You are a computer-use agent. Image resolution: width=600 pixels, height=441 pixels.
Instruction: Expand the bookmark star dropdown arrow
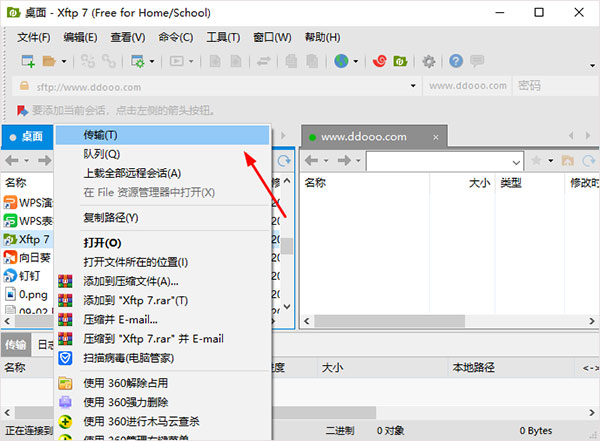tap(551, 161)
